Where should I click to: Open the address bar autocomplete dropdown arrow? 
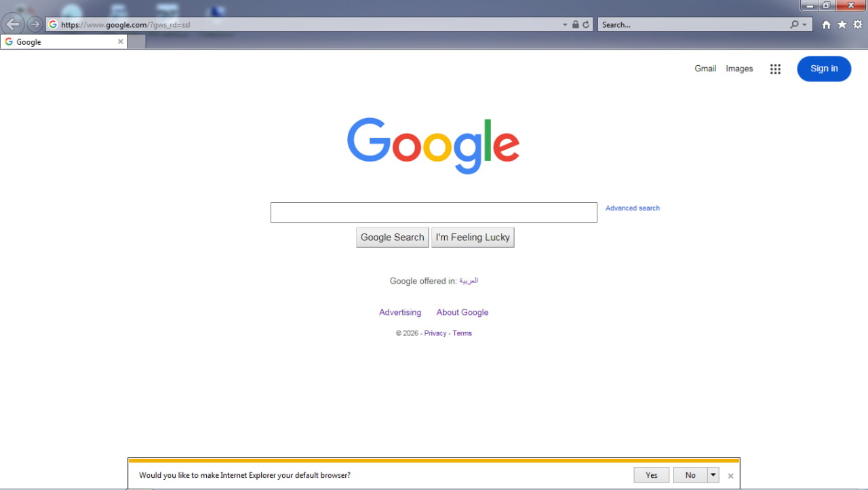point(565,24)
